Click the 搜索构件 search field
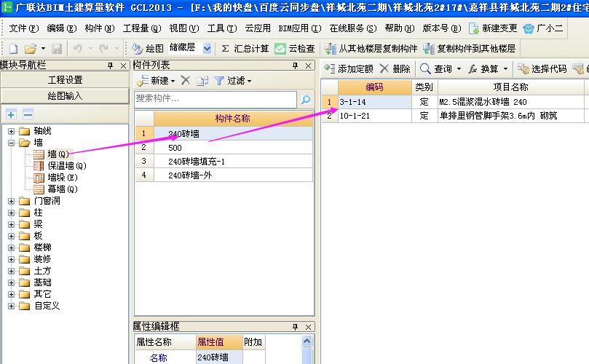The height and width of the screenshot is (364, 589). (x=216, y=99)
